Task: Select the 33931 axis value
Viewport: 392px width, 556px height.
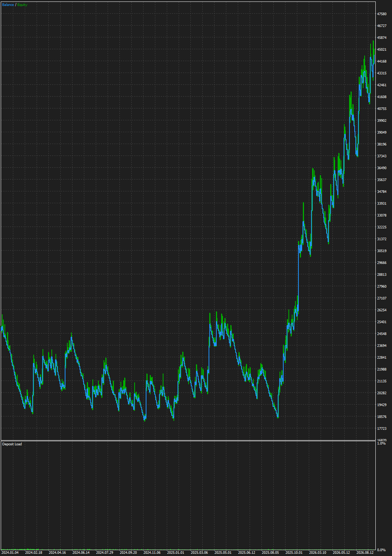Action: pos(382,204)
